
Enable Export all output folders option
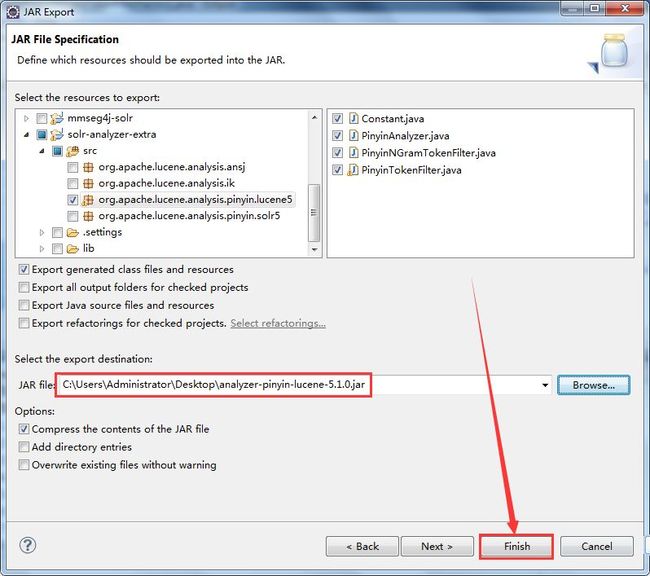24,287
